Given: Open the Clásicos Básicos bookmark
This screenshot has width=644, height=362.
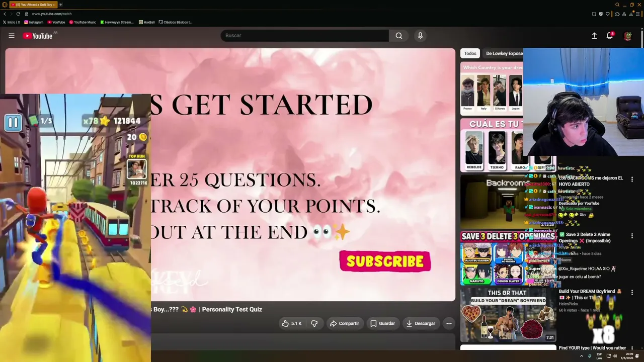Looking at the screenshot, I should 176,22.
